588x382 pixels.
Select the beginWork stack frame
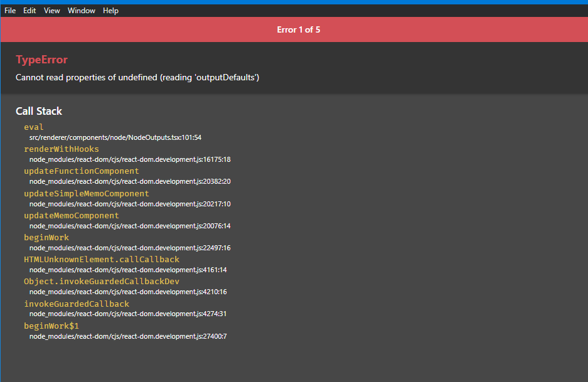tap(46, 237)
